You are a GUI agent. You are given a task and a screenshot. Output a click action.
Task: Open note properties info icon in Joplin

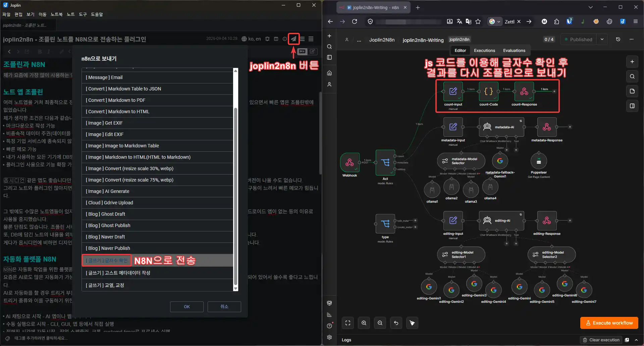click(x=285, y=39)
